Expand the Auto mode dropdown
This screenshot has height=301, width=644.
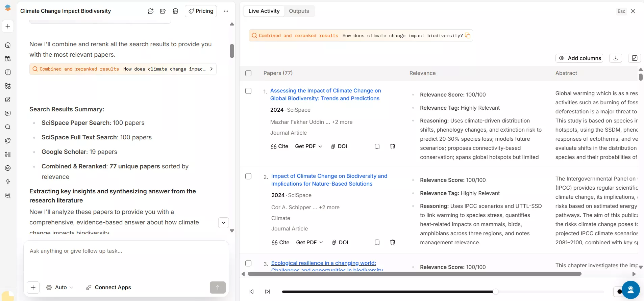pyautogui.click(x=60, y=288)
